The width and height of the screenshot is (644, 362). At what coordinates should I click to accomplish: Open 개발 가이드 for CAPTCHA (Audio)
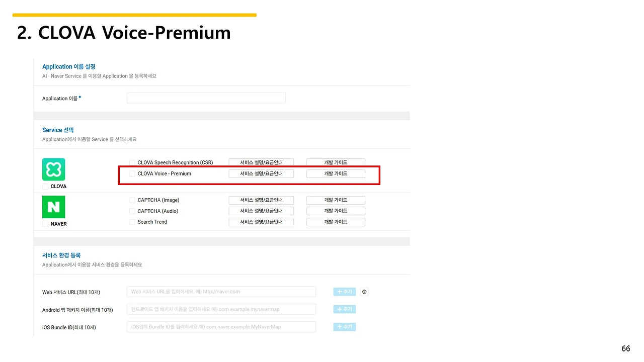pos(336,211)
